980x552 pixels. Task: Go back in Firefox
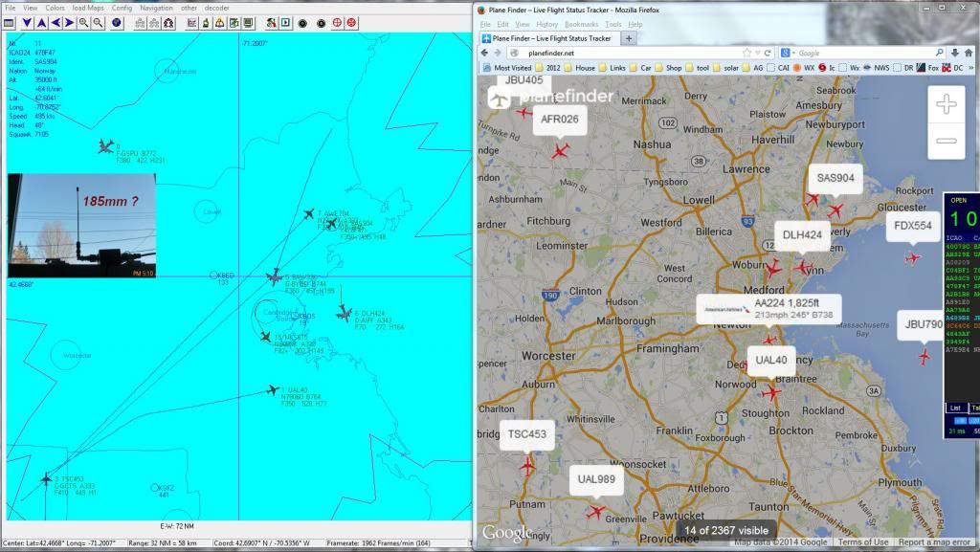tap(484, 53)
